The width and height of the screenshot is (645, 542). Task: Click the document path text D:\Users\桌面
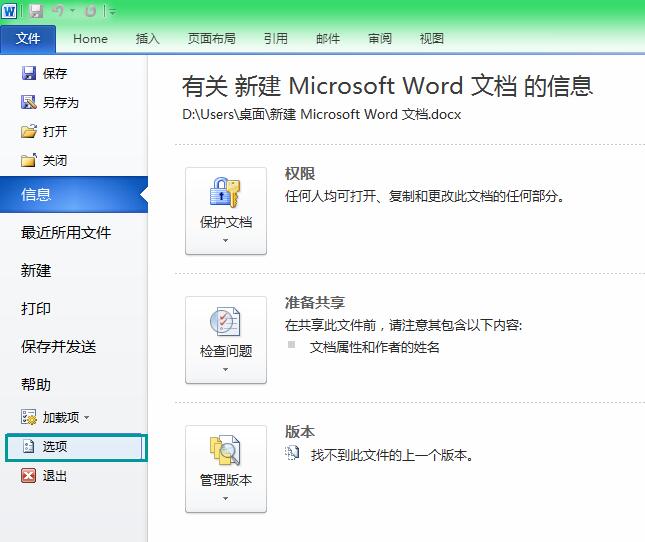321,114
